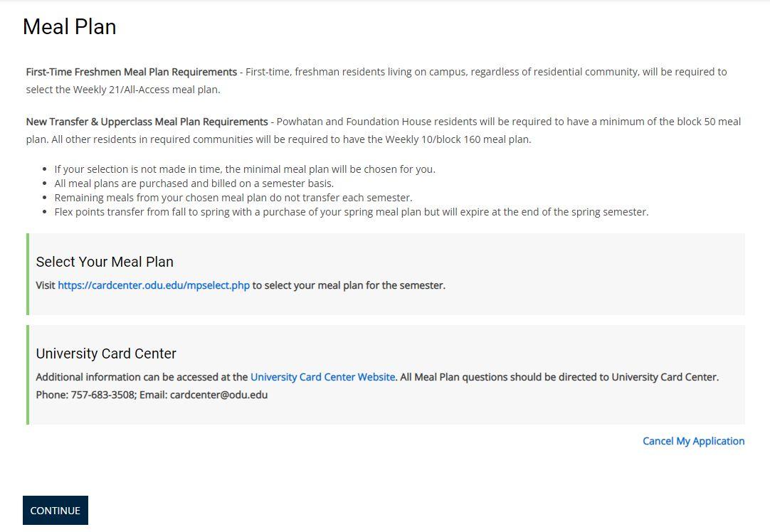Click the CONTINUE button
The image size is (770, 532).
(x=55, y=511)
